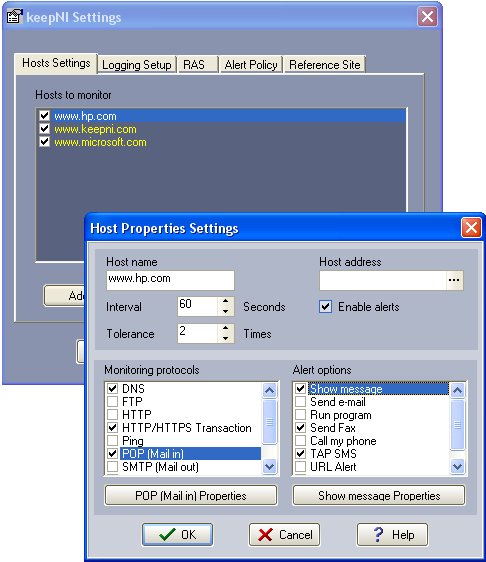Enable the FTP monitoring protocol checkbox
486x562 pixels.
pyautogui.click(x=113, y=401)
